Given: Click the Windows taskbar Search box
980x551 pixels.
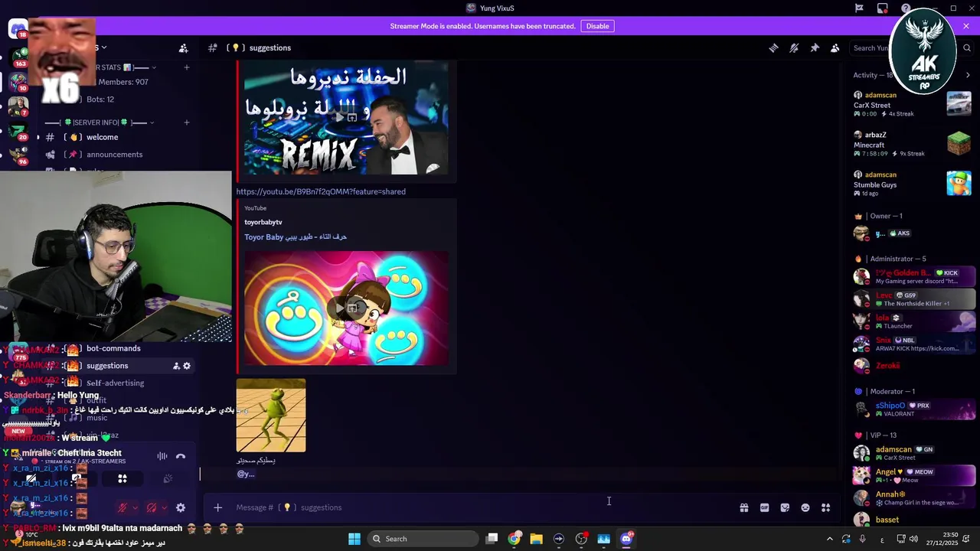Looking at the screenshot, I should pos(422,539).
